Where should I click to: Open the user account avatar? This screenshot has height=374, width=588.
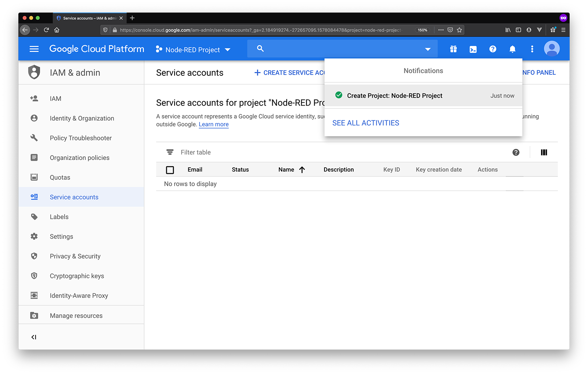(x=552, y=49)
